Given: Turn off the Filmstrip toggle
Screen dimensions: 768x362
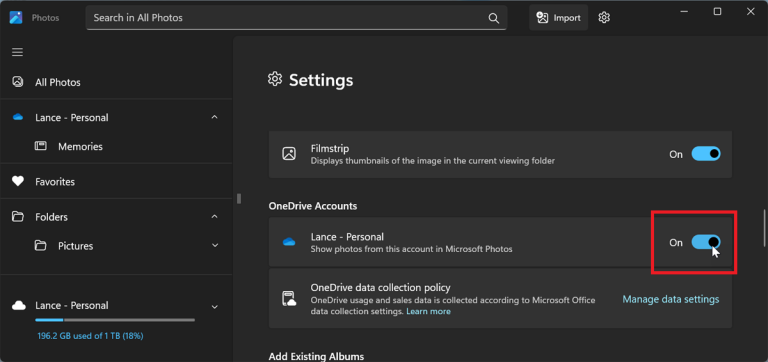Looking at the screenshot, I should pyautogui.click(x=706, y=154).
